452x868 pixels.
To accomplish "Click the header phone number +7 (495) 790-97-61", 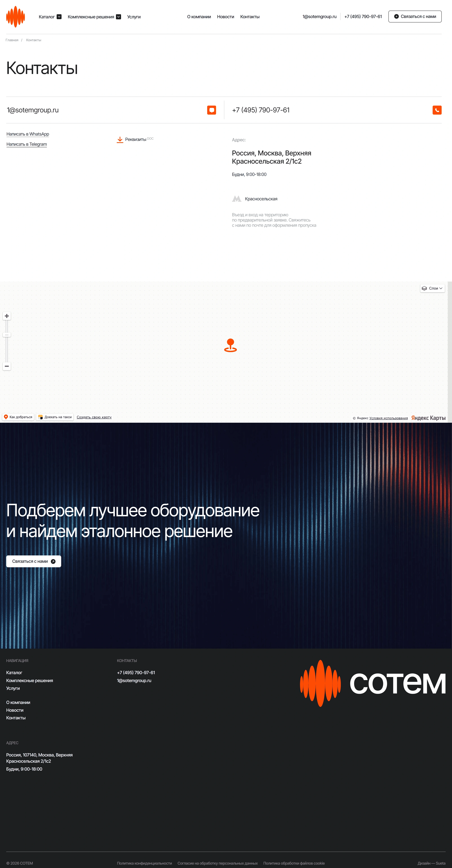I will pyautogui.click(x=363, y=17).
